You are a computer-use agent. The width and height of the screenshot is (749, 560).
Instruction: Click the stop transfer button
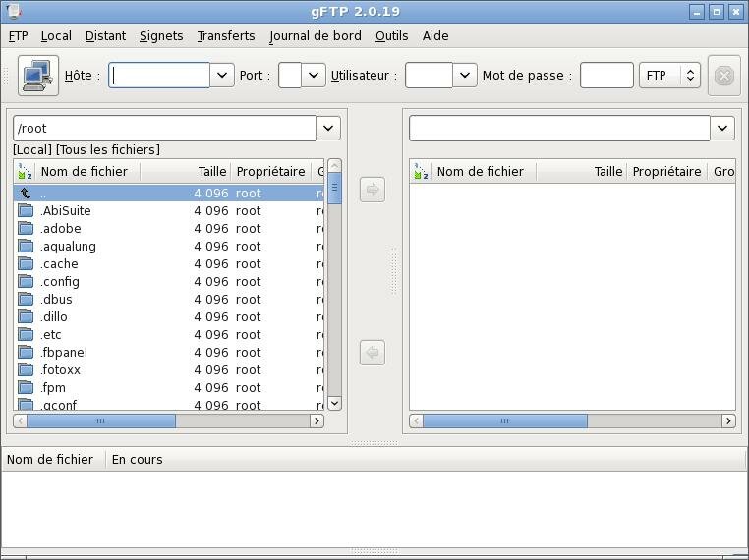[724, 76]
